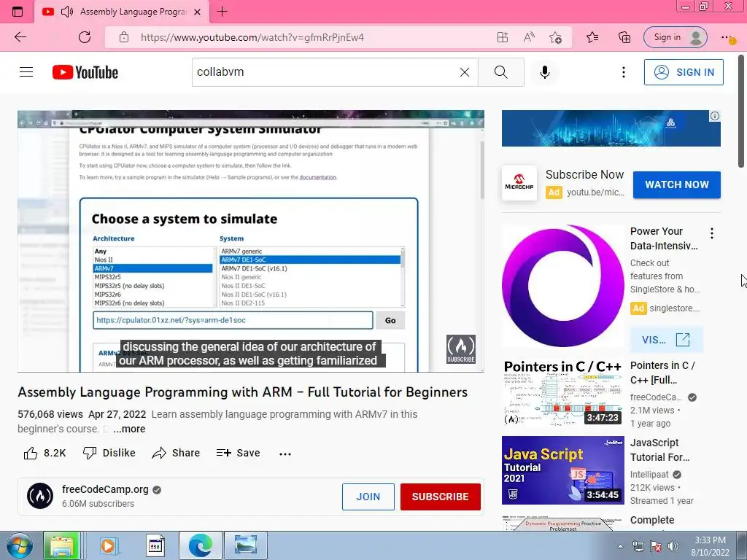Click the browser Sign in profile button

675,37
